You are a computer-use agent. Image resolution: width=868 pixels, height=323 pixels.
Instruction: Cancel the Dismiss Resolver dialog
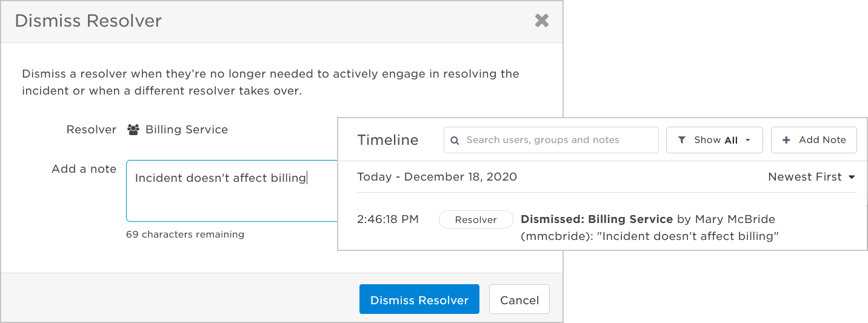pos(519,299)
